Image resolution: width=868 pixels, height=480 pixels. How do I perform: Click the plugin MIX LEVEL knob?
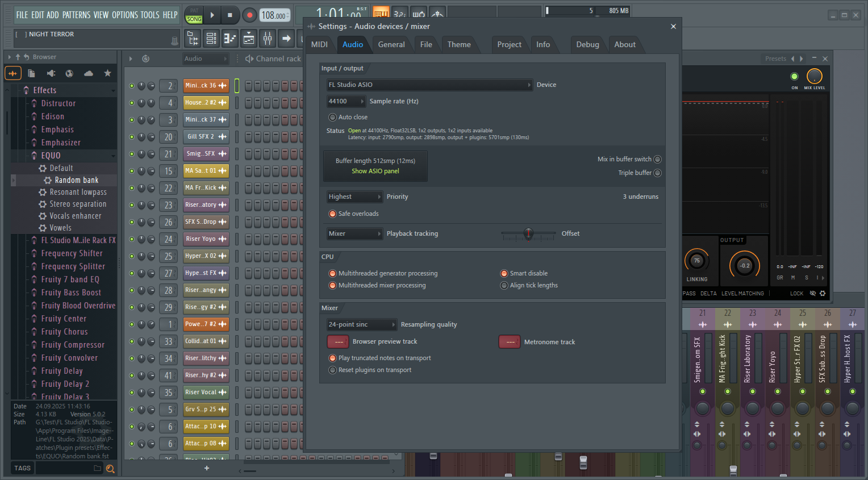coord(815,76)
